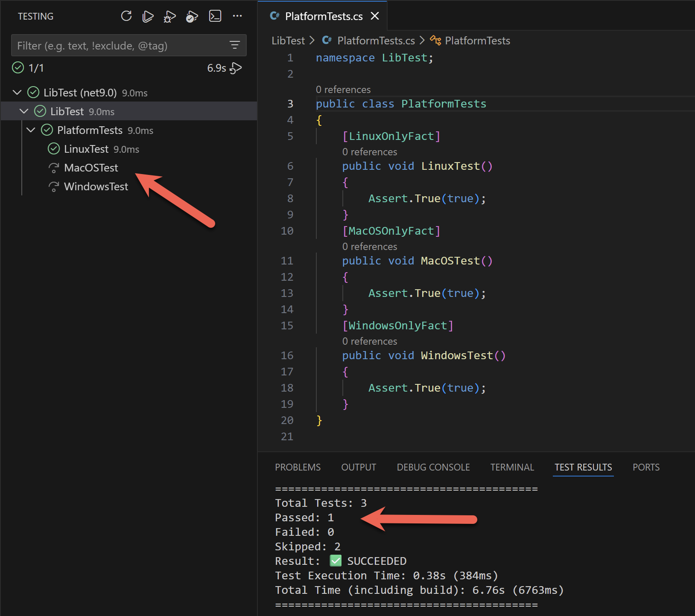Open the Testing panel more actions menu
The image size is (695, 616).
[x=237, y=16]
